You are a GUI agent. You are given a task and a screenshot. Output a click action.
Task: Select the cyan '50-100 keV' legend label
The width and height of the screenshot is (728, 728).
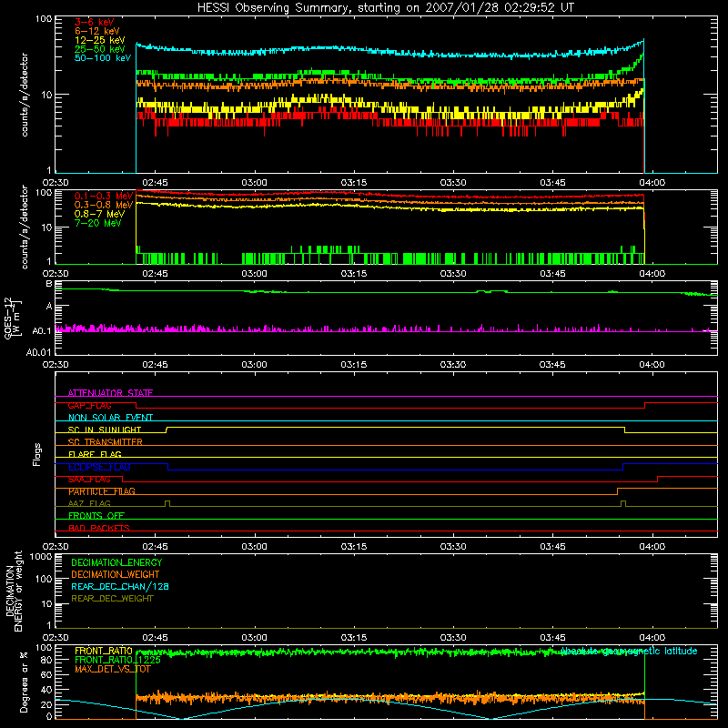point(103,58)
